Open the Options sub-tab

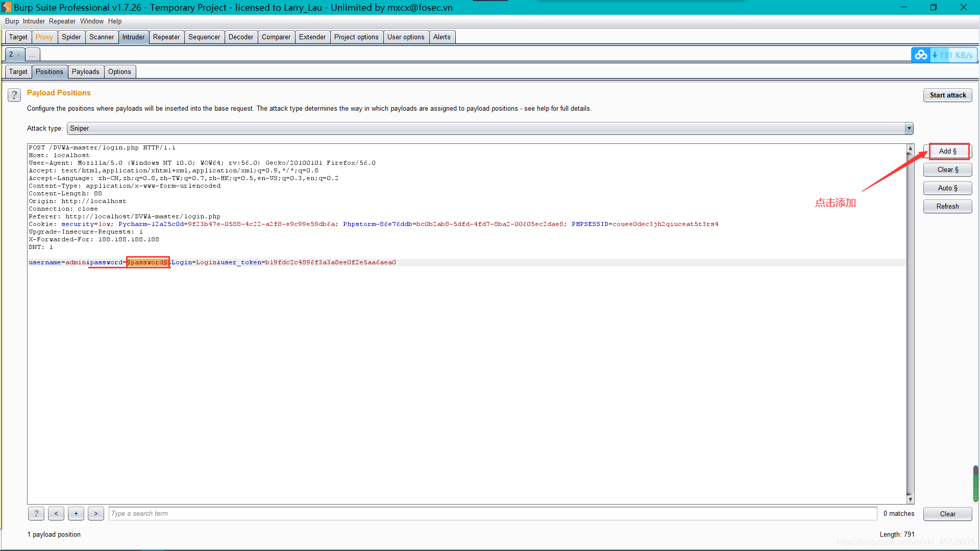point(119,72)
